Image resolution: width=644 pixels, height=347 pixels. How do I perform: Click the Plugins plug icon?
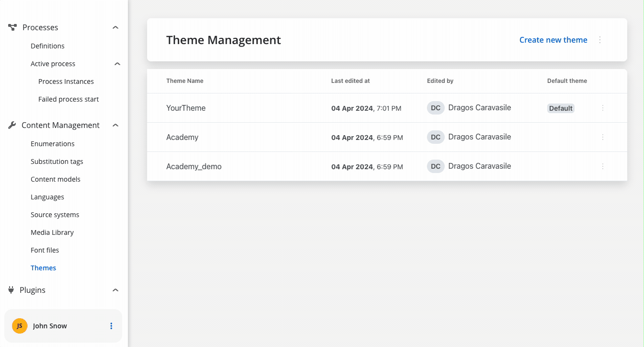pos(11,290)
